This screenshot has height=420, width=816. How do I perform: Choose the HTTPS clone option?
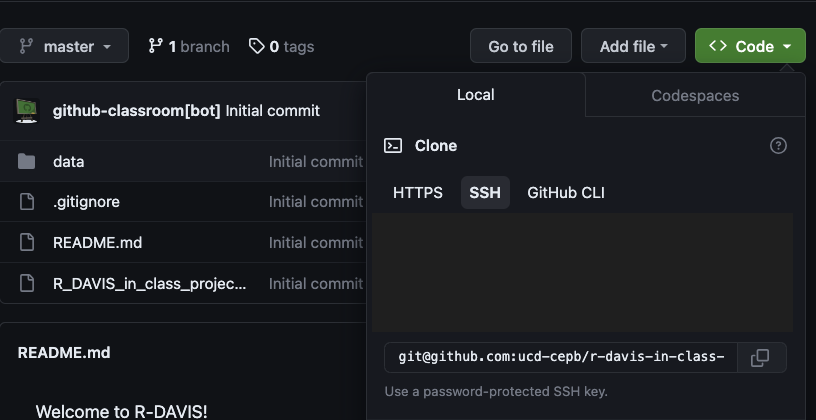[x=418, y=193]
